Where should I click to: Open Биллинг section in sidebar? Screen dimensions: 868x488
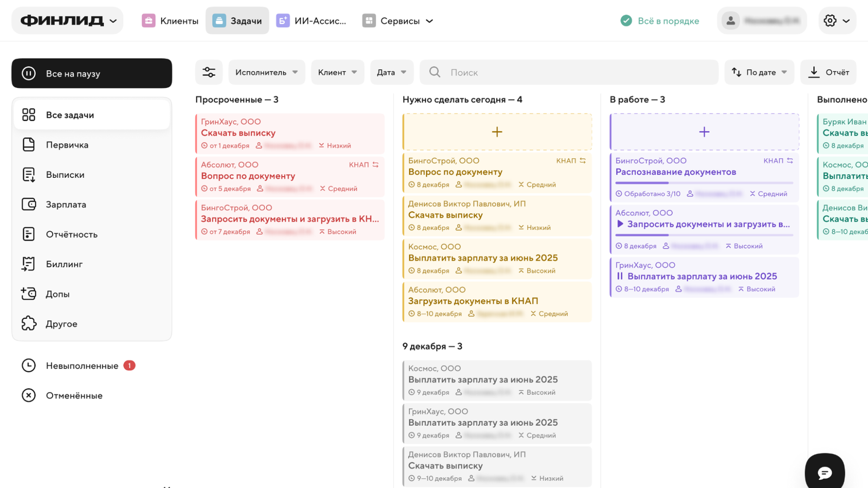click(64, 264)
